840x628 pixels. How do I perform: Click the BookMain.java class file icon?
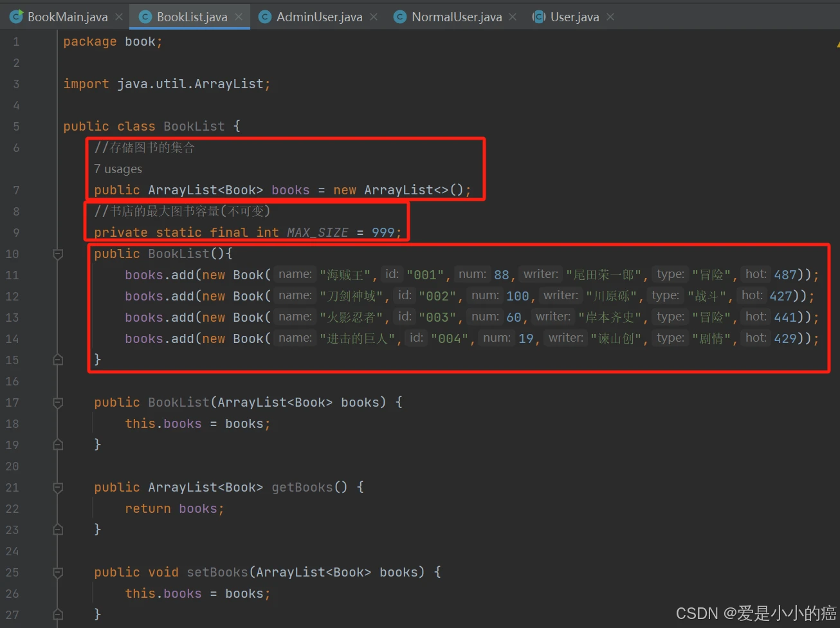click(16, 17)
